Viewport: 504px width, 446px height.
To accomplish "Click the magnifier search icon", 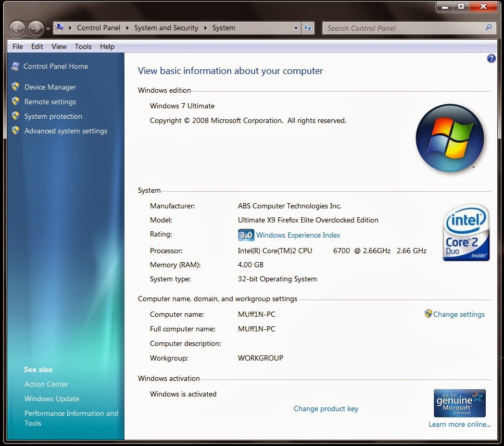I will tap(488, 28).
